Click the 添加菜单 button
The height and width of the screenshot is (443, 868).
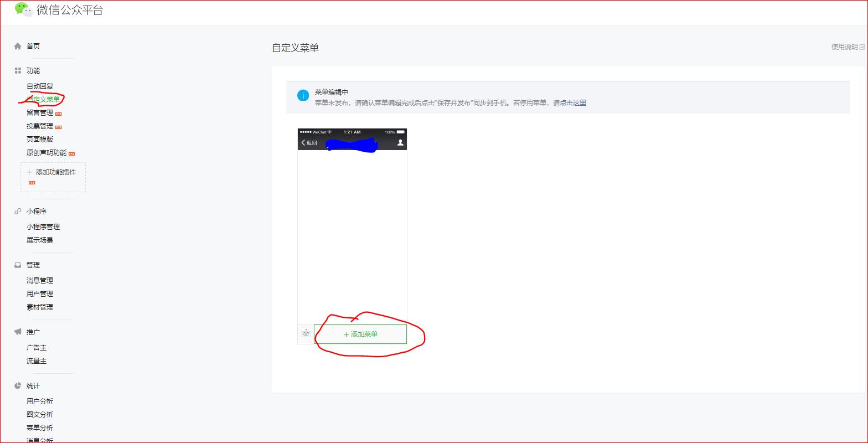pos(360,334)
